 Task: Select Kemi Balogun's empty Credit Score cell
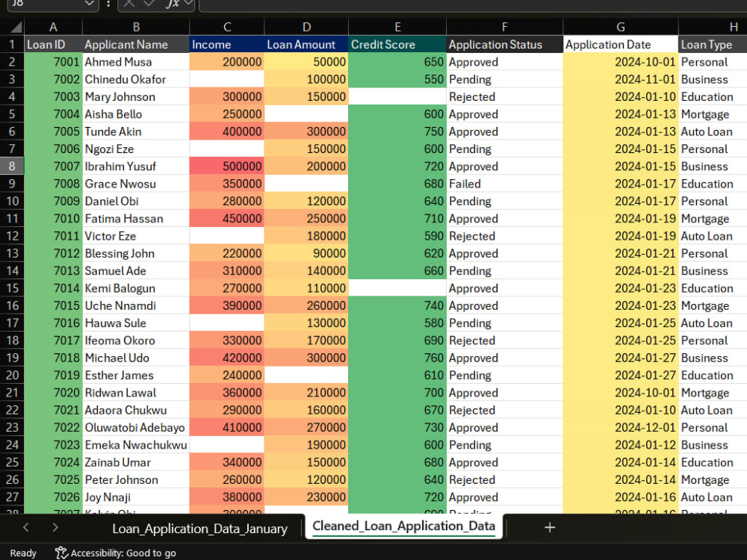(397, 288)
